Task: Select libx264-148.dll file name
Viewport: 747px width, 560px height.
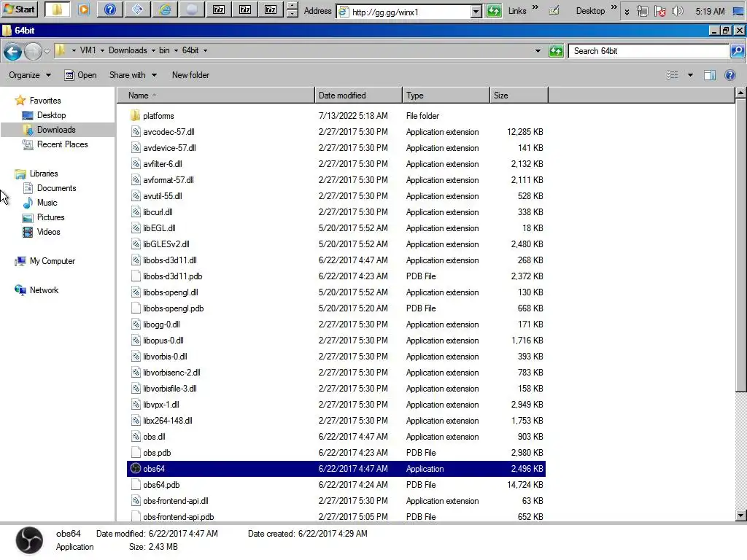Action: click(x=168, y=421)
